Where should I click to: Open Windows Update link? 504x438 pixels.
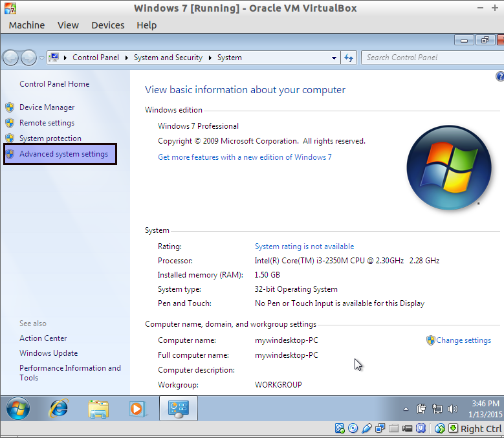point(49,353)
